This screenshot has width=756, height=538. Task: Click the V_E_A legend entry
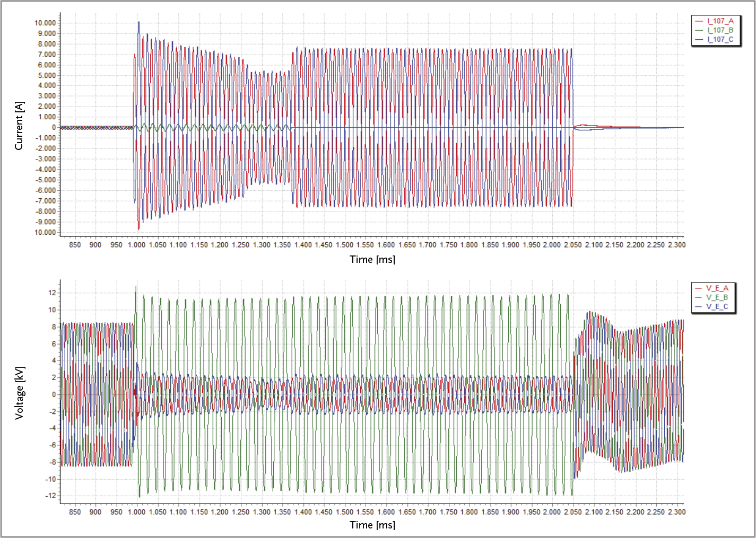click(717, 288)
